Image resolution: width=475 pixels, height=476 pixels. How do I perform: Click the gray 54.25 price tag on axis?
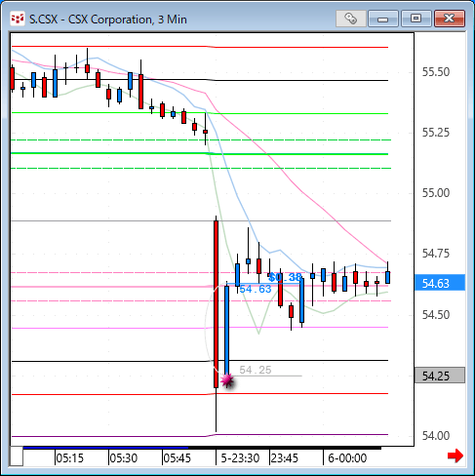pyautogui.click(x=440, y=376)
